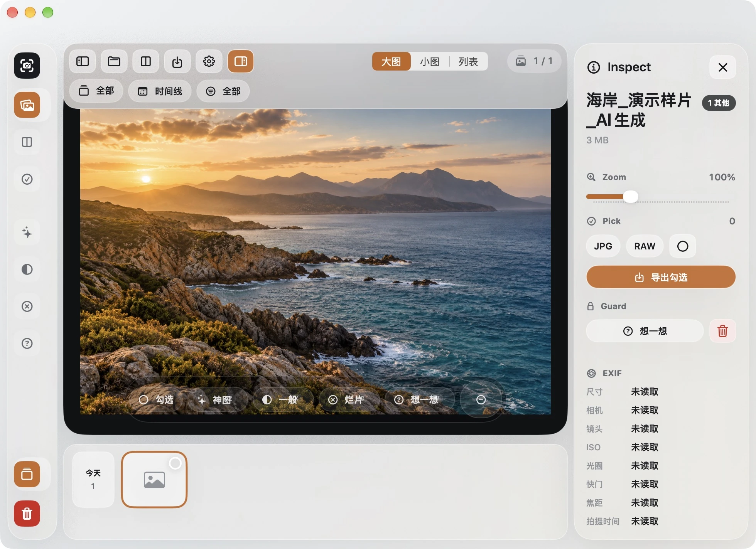Switch to 列表 view tab
756x549 pixels.
(468, 61)
